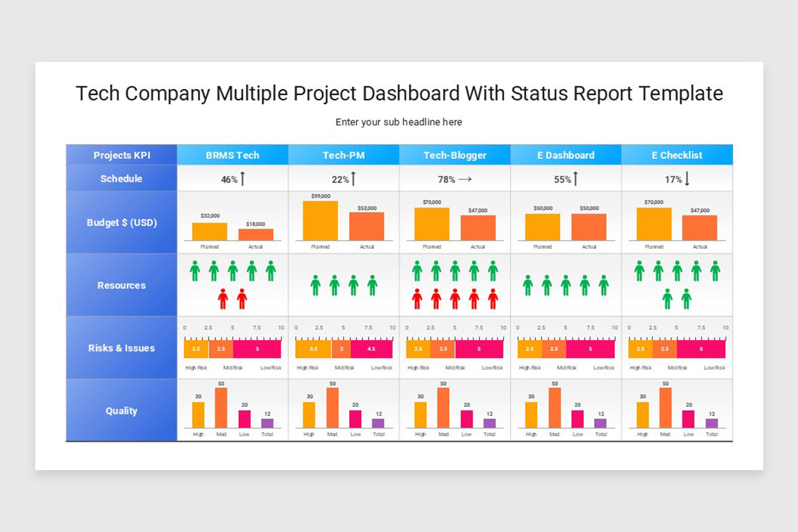
Task: Select the Tech-Blogger column header
Action: tap(455, 155)
